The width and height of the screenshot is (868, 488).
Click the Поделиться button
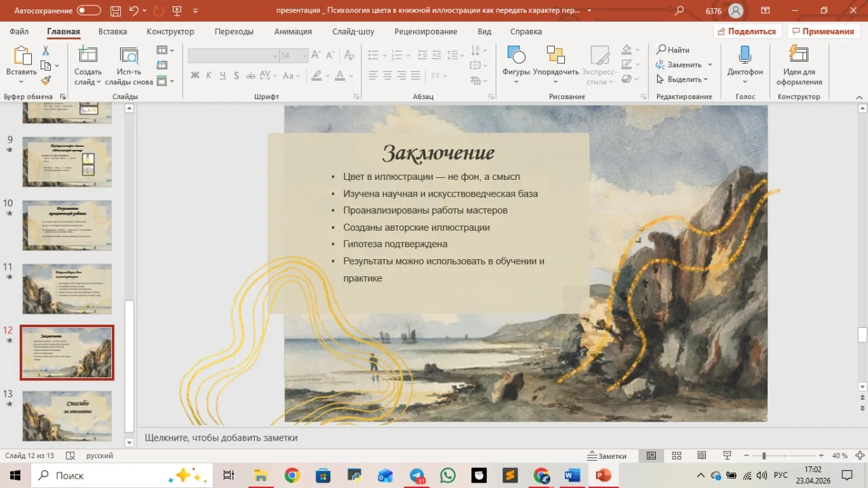[747, 31]
